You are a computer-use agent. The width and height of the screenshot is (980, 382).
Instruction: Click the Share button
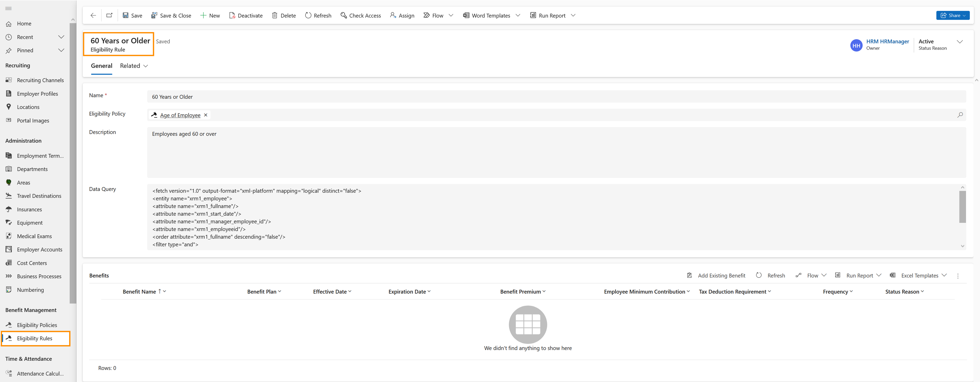click(x=953, y=16)
